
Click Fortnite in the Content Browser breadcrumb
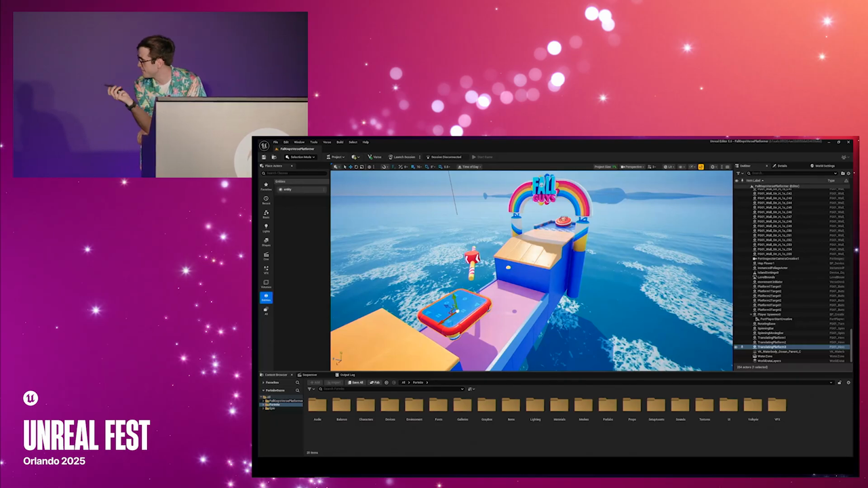[x=418, y=382]
